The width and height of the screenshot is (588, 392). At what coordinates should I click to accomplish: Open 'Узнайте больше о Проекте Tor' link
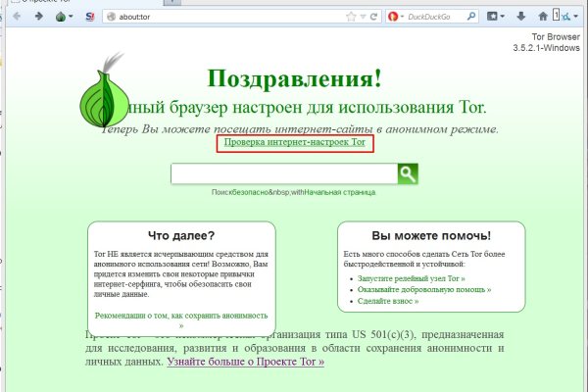click(x=245, y=362)
